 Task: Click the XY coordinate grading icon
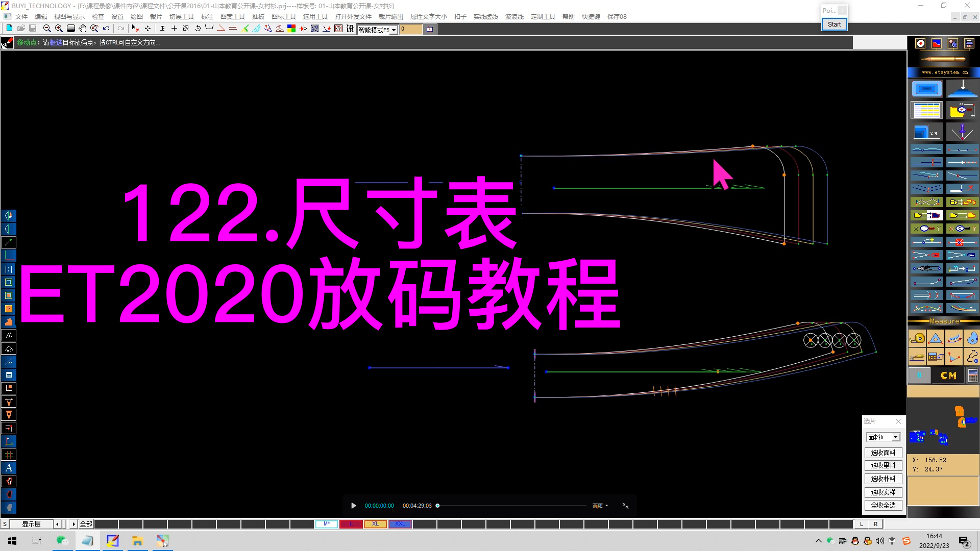pyautogui.click(x=926, y=133)
